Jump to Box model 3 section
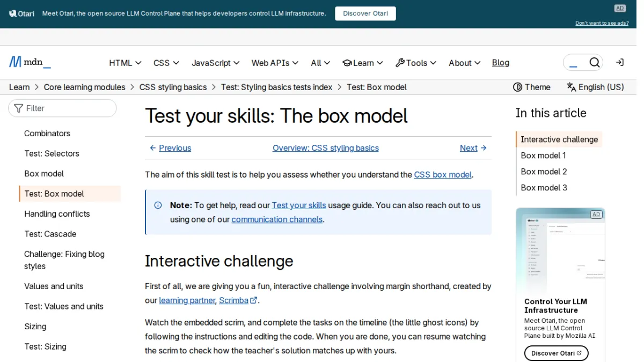 [x=544, y=188]
